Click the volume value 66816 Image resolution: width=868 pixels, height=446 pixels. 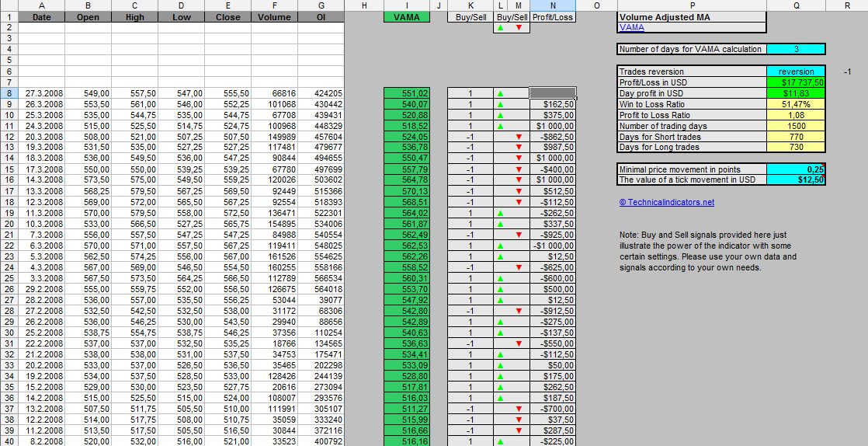click(x=274, y=94)
